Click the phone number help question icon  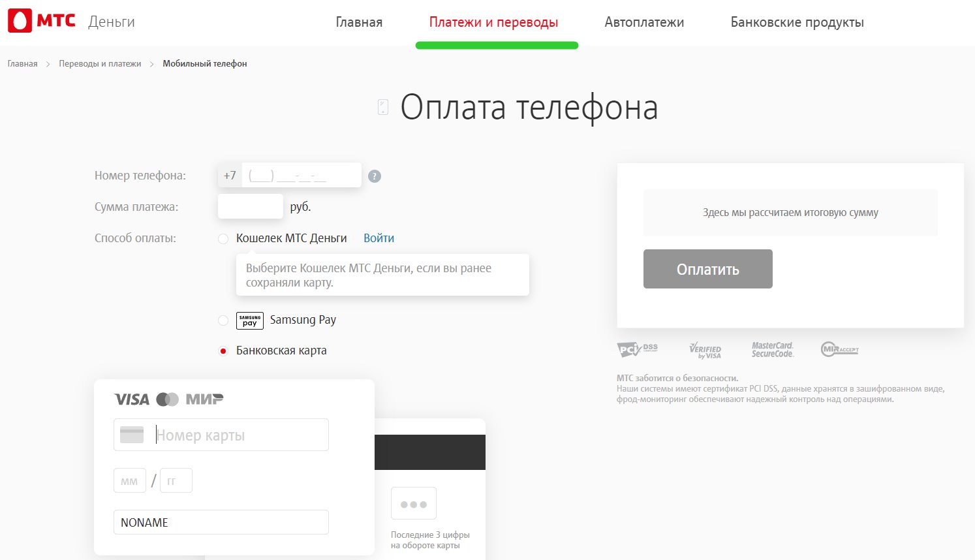[x=374, y=176]
